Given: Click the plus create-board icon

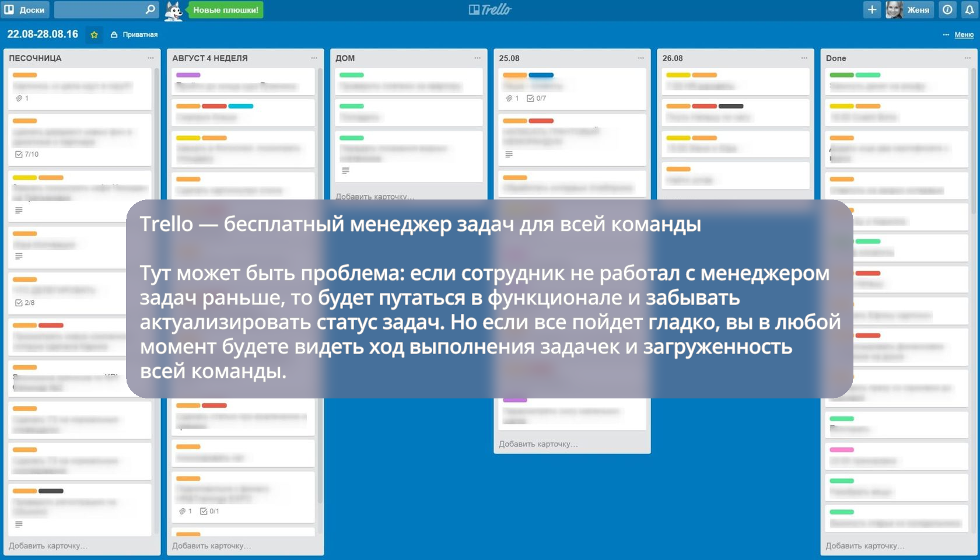Looking at the screenshot, I should 871,10.
